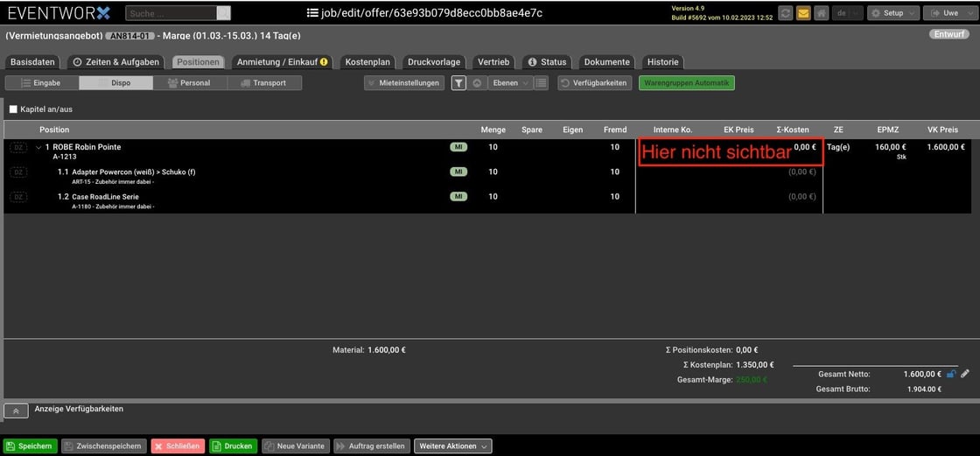Click the refresh/sync icon in header

[x=784, y=13]
